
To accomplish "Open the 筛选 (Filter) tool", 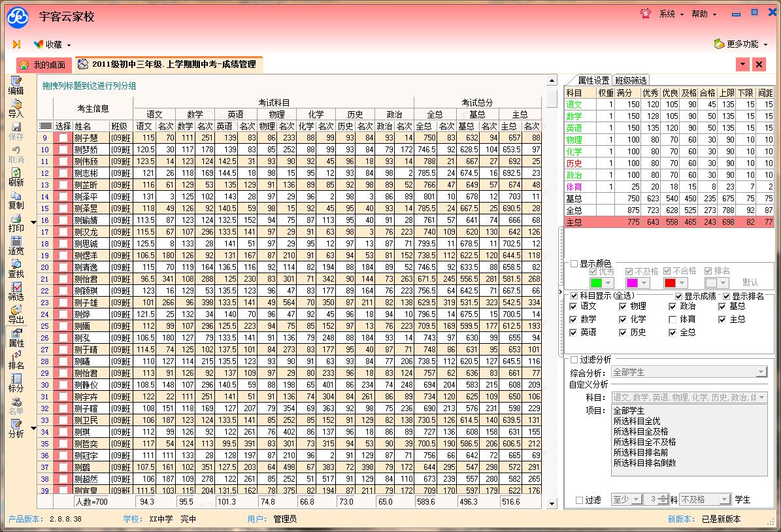I will coord(16,291).
